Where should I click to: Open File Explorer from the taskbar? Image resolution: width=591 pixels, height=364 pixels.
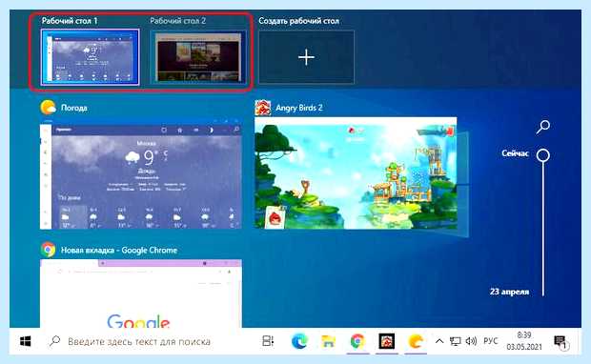[328, 341]
